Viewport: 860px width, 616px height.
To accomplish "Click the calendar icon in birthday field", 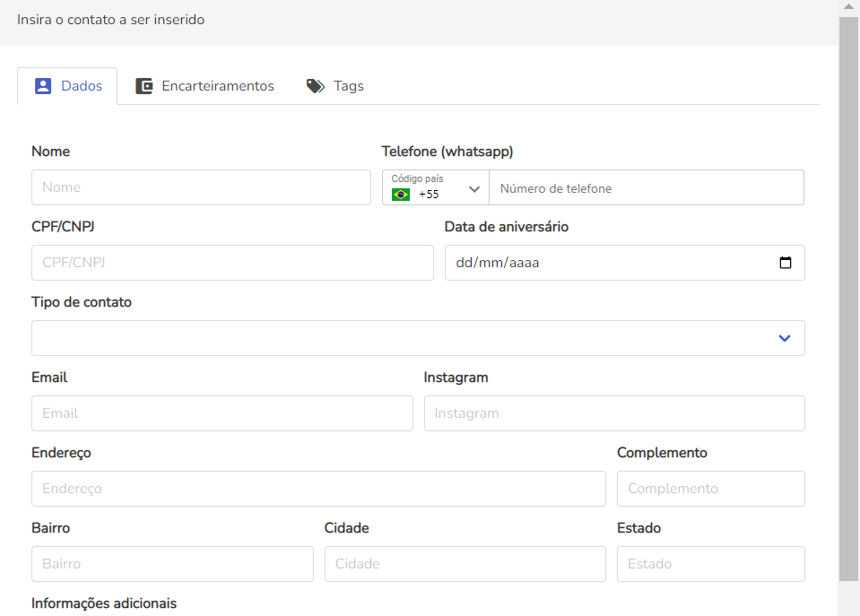I will coord(786,264).
